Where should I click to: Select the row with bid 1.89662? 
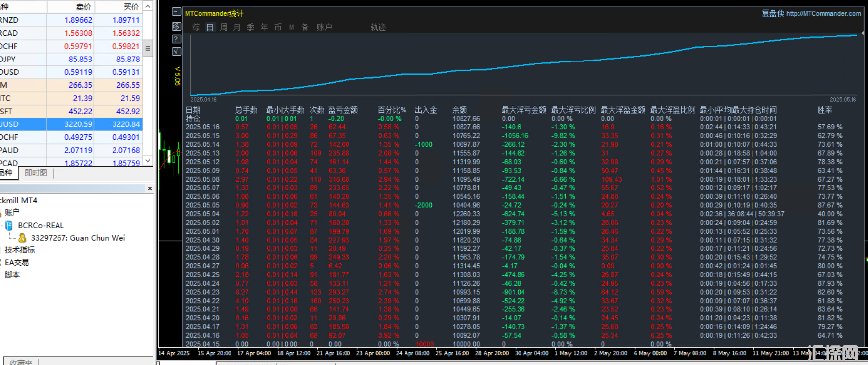[71, 20]
